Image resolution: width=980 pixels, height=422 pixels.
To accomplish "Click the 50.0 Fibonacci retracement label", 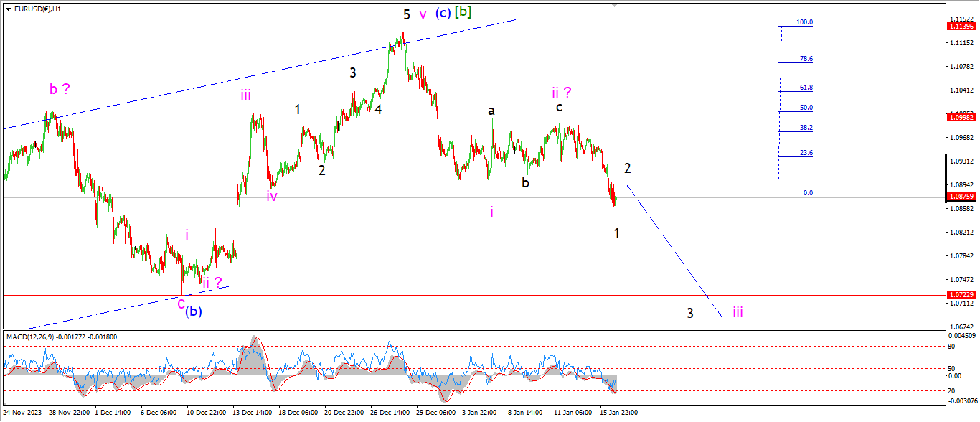I will (x=806, y=108).
